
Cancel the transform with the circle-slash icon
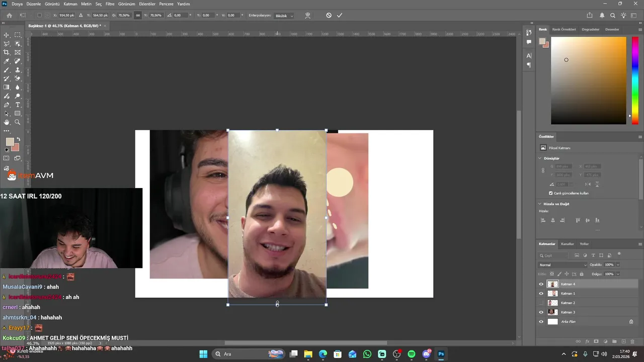(329, 16)
